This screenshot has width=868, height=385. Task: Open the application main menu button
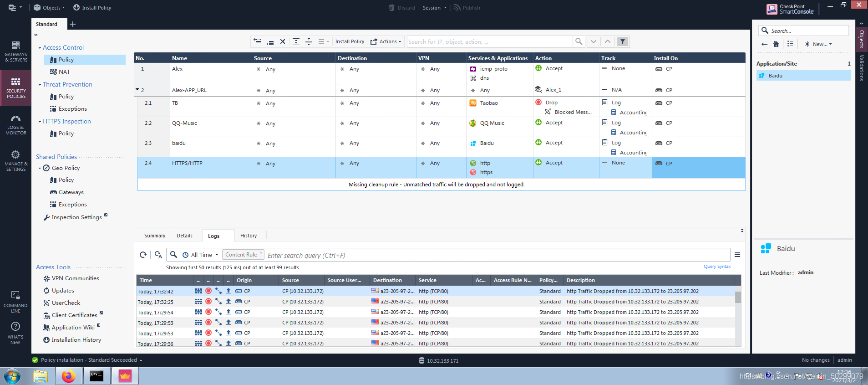[x=15, y=8]
